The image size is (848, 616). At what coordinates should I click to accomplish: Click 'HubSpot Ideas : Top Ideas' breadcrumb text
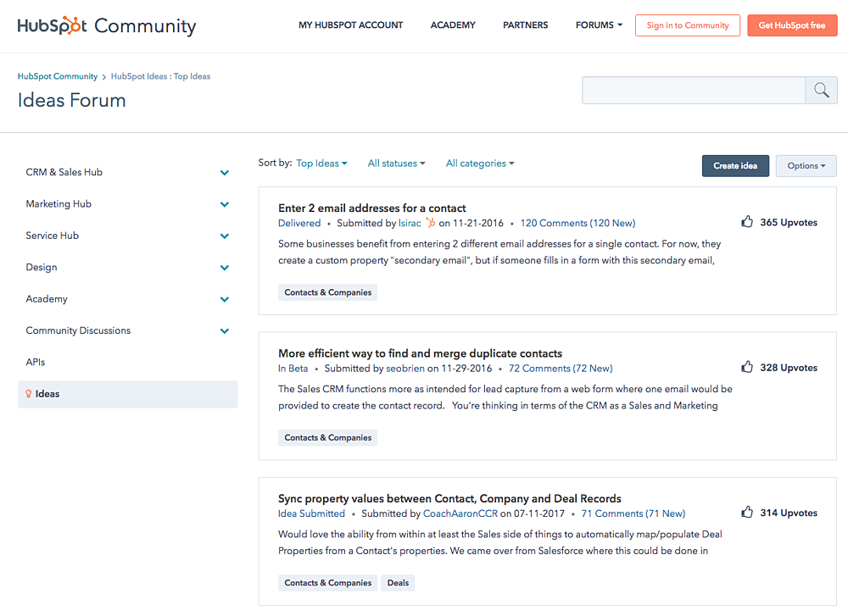coord(160,76)
